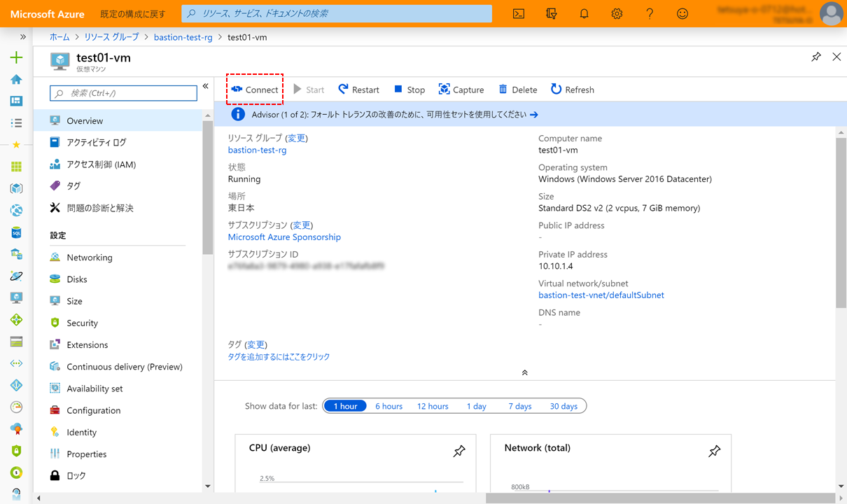This screenshot has height=504, width=847.
Task: Open アクティビティ ログ menu item
Action: click(118, 142)
